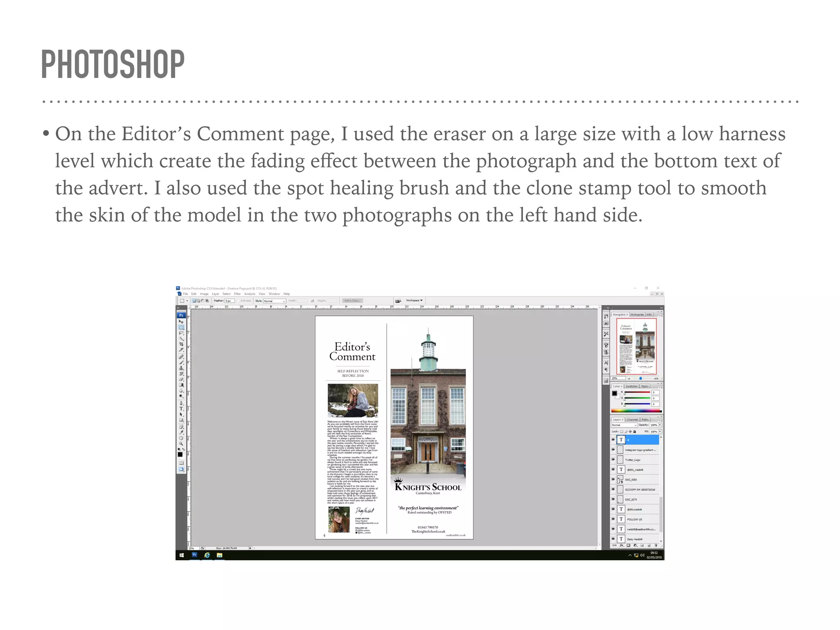This screenshot has height=630, width=840.
Task: Select the Lasso tool
Action: [181, 333]
